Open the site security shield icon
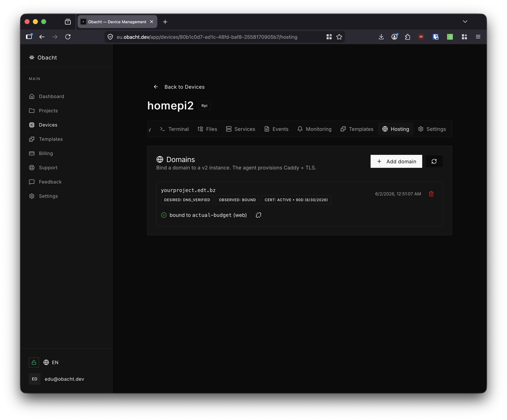This screenshot has width=507, height=420. (x=110, y=37)
